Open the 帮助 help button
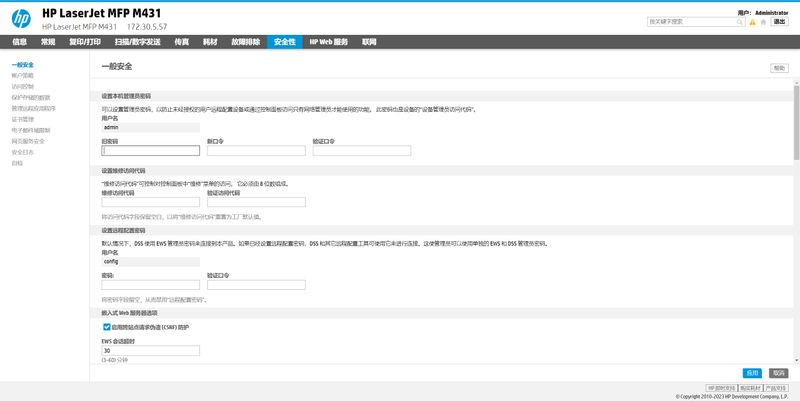800x401 pixels. (x=778, y=68)
